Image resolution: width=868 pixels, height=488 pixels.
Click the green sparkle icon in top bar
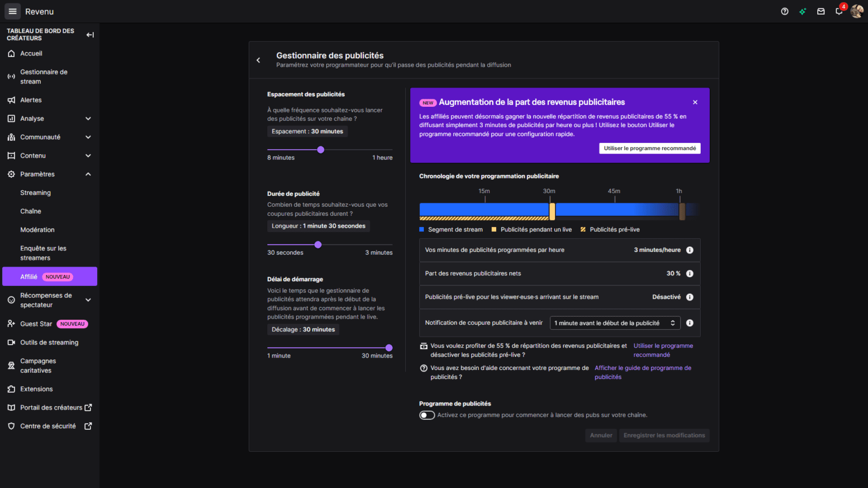click(802, 11)
